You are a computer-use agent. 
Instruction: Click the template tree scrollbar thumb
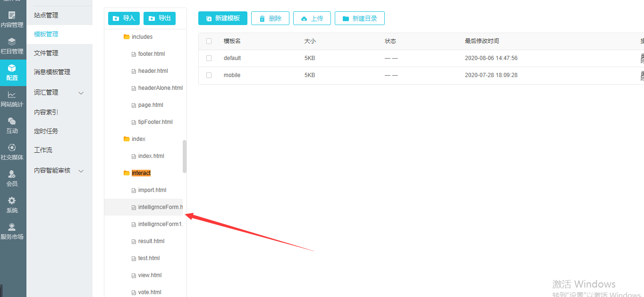tap(185, 157)
